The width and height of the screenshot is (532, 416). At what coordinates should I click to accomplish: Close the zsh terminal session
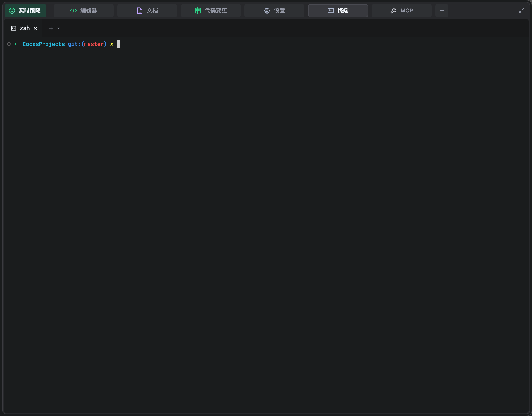coord(35,28)
